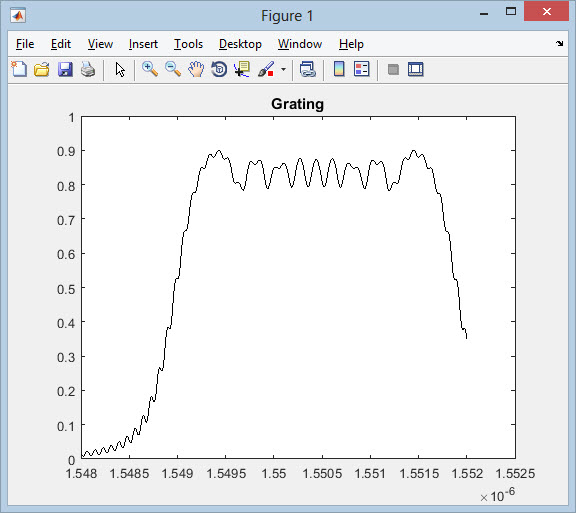
Task: Print the figure using the printer icon
Action: 88,69
